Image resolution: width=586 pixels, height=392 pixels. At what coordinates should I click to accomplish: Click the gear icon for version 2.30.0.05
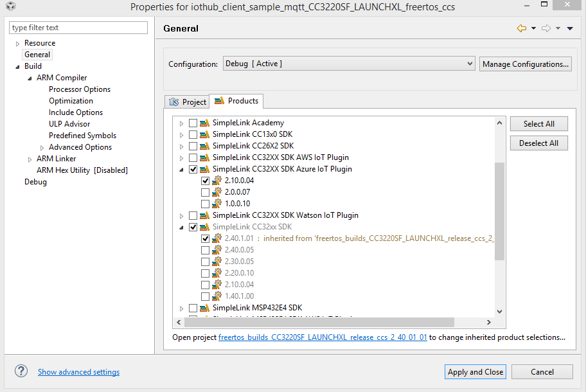pyautogui.click(x=217, y=262)
